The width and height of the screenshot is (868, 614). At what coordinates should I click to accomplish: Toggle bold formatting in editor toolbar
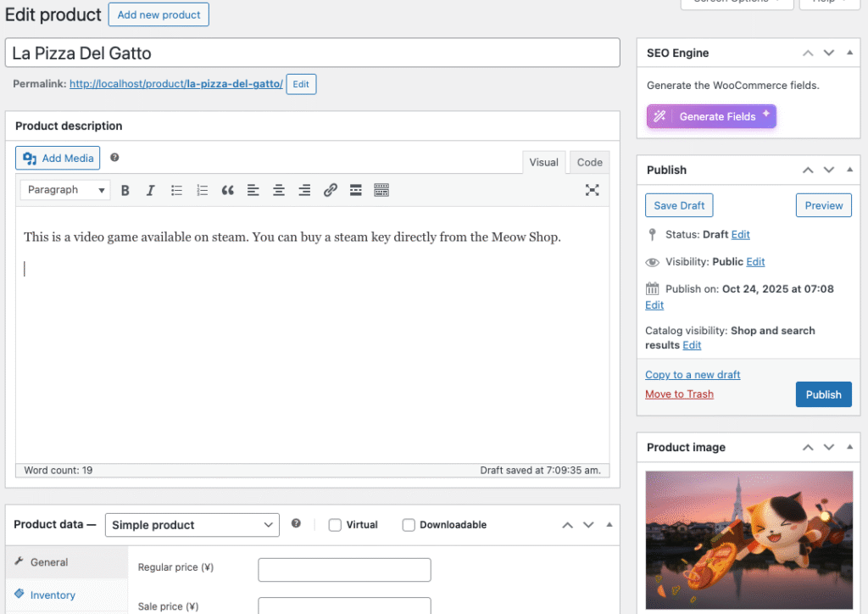click(x=125, y=190)
